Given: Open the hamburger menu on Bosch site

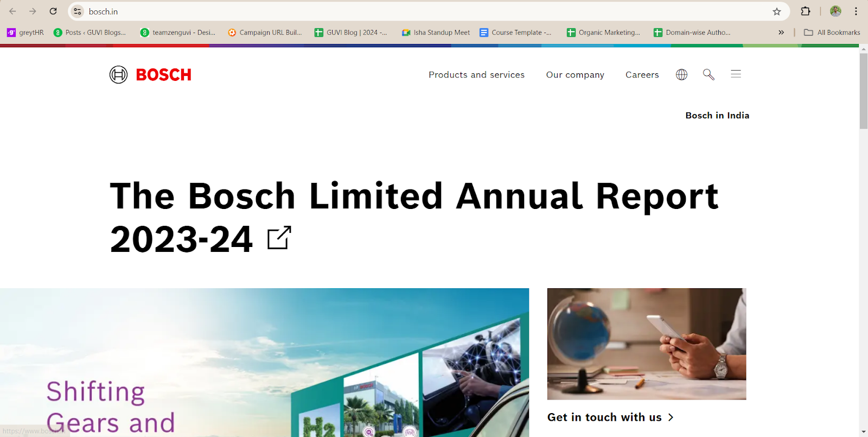Looking at the screenshot, I should 736,74.
